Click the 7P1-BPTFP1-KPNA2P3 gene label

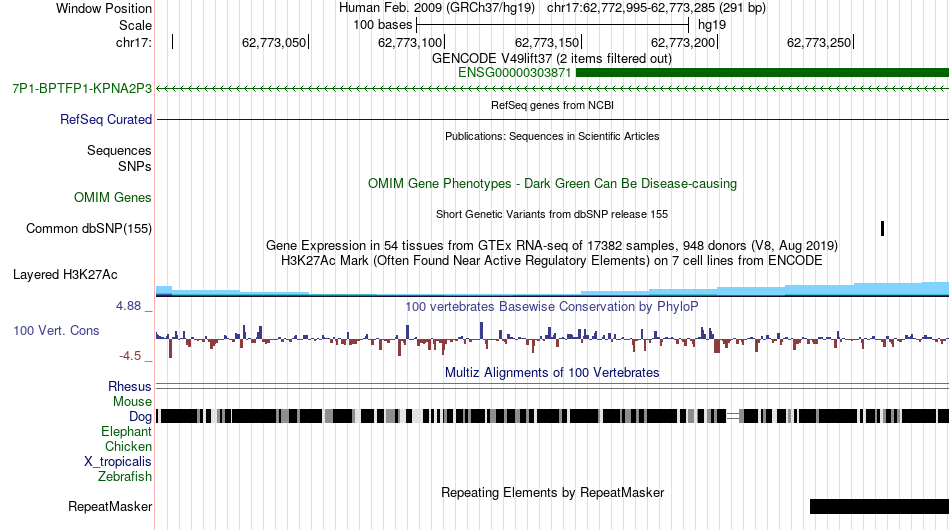(x=82, y=88)
